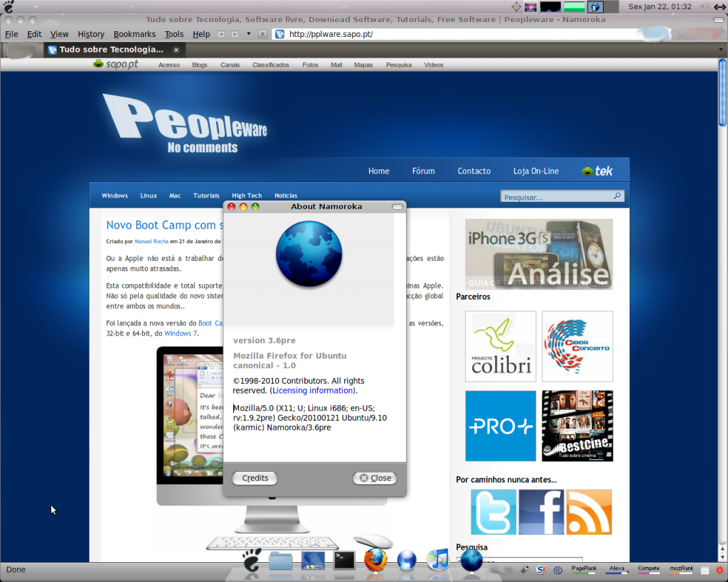Screen dimensions: 728x582
Task: Open the View menu
Action: 59,34
